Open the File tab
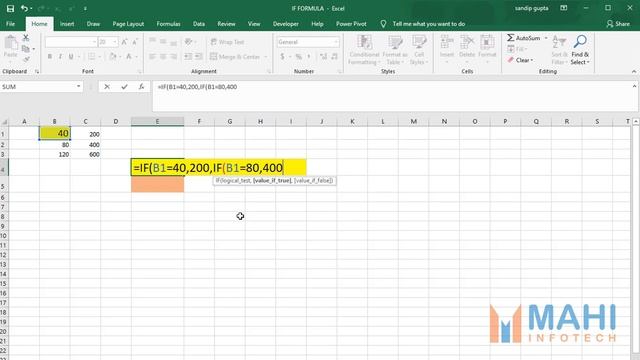This screenshot has width=640, height=360. pyautogui.click(x=11, y=24)
